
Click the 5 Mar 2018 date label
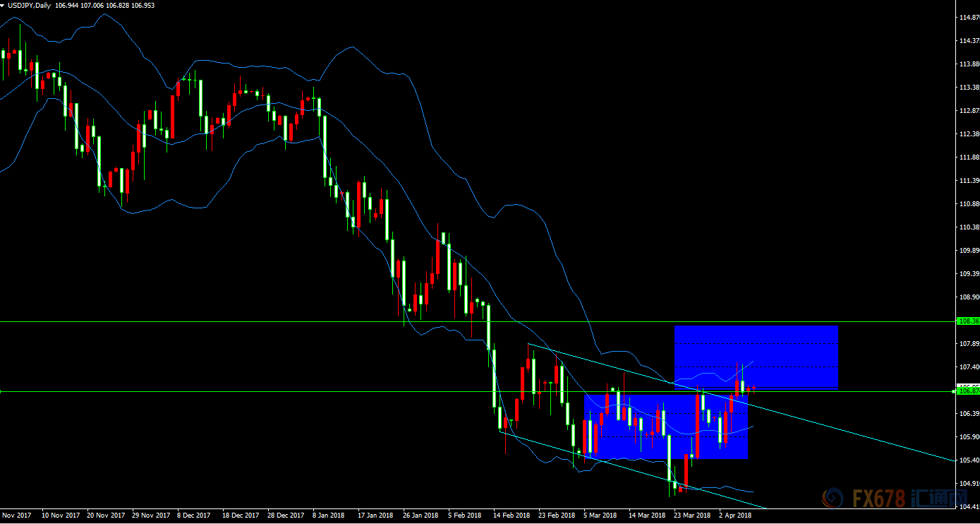tap(600, 516)
